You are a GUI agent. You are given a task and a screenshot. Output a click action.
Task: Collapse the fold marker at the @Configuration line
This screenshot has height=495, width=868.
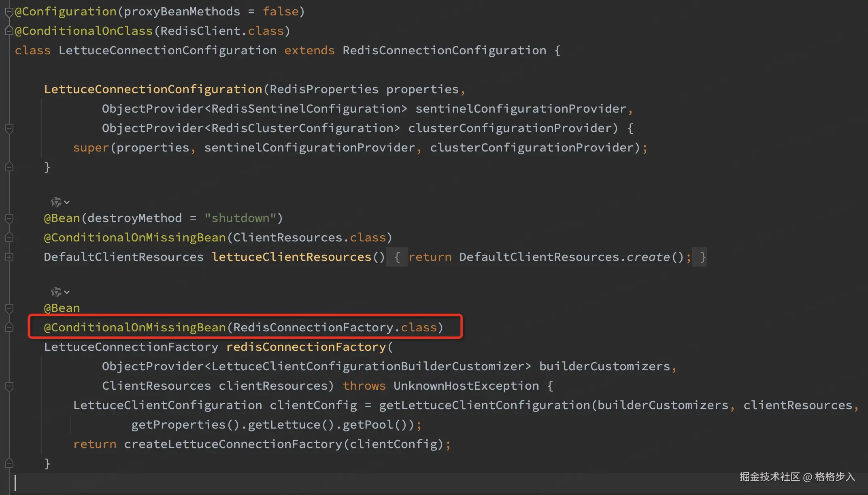click(9, 12)
